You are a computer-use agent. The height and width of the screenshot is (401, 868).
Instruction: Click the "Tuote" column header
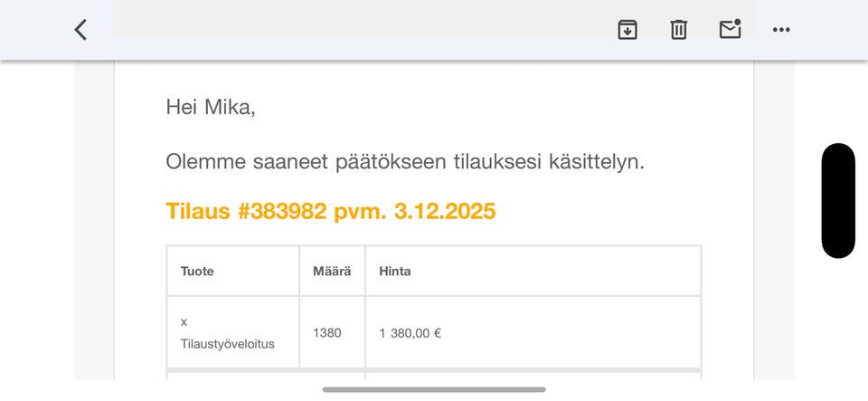(x=197, y=271)
